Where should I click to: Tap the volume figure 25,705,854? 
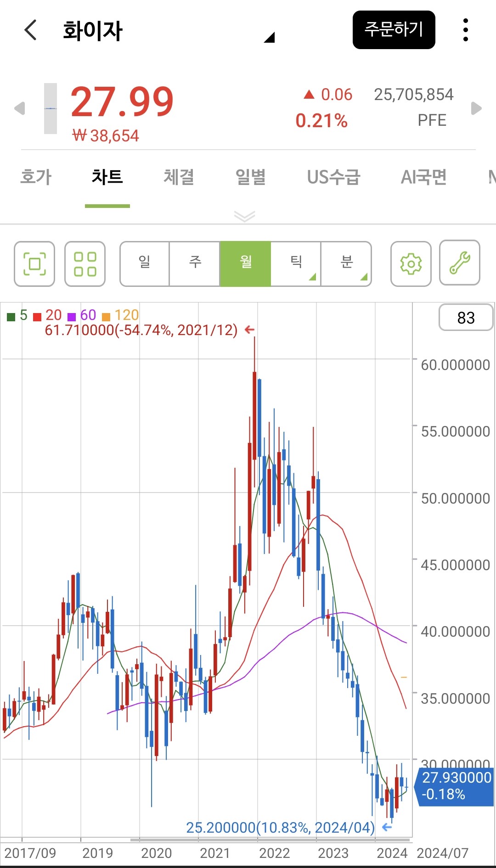pos(413,95)
